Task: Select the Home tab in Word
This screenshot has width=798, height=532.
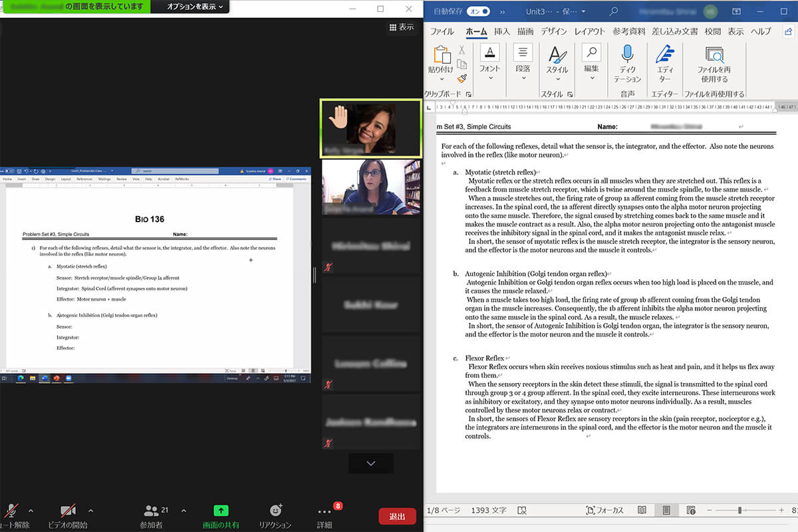Action: pyautogui.click(x=476, y=31)
